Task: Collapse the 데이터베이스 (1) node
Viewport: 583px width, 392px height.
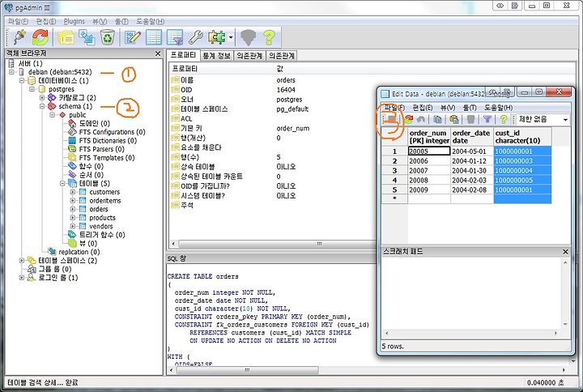Action: click(22, 81)
